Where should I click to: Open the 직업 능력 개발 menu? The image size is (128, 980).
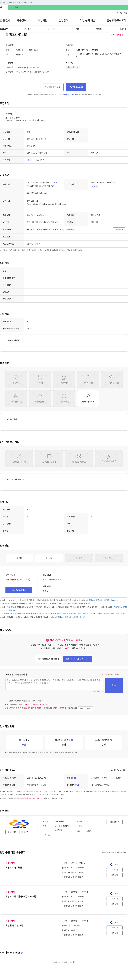click(87, 21)
